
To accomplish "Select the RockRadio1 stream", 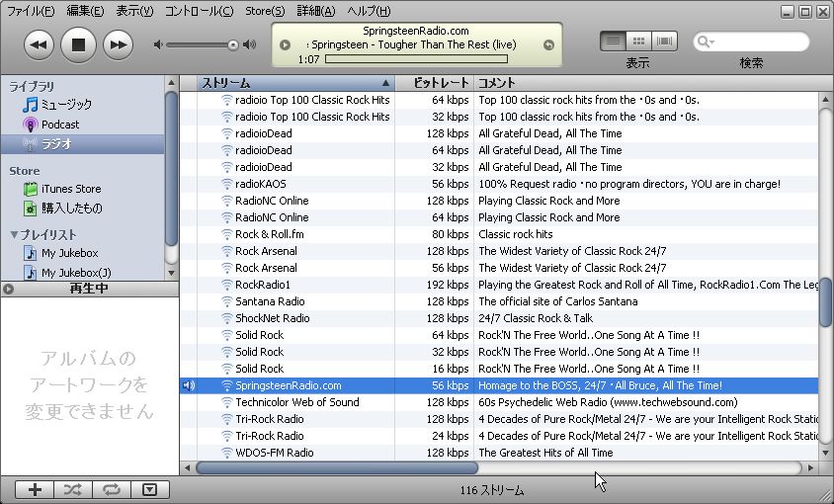I will pyautogui.click(x=499, y=285).
